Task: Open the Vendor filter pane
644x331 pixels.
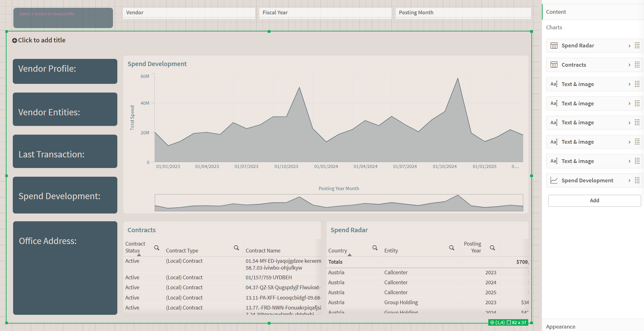Action: (189, 13)
